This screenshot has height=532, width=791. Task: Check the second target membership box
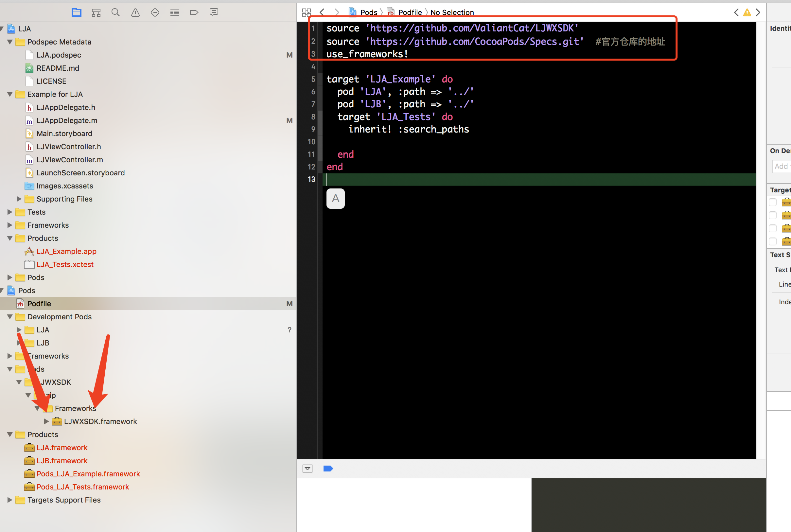click(773, 215)
